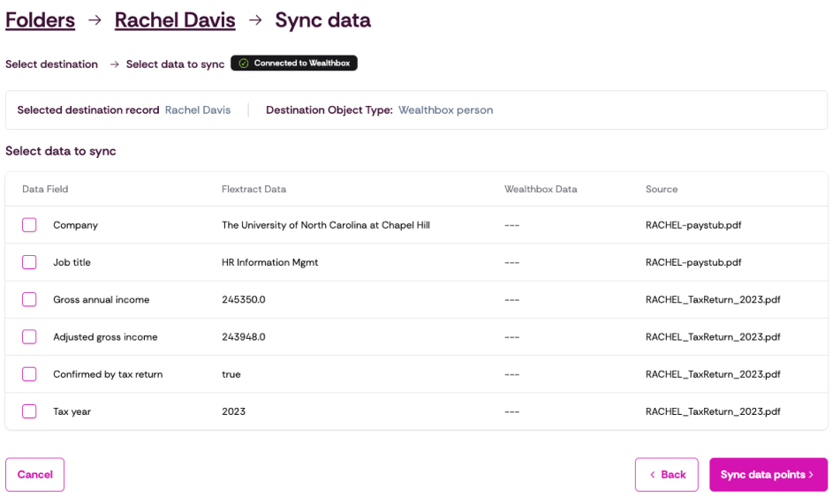Go to Select destination step
The image size is (840, 504).
click(x=52, y=64)
